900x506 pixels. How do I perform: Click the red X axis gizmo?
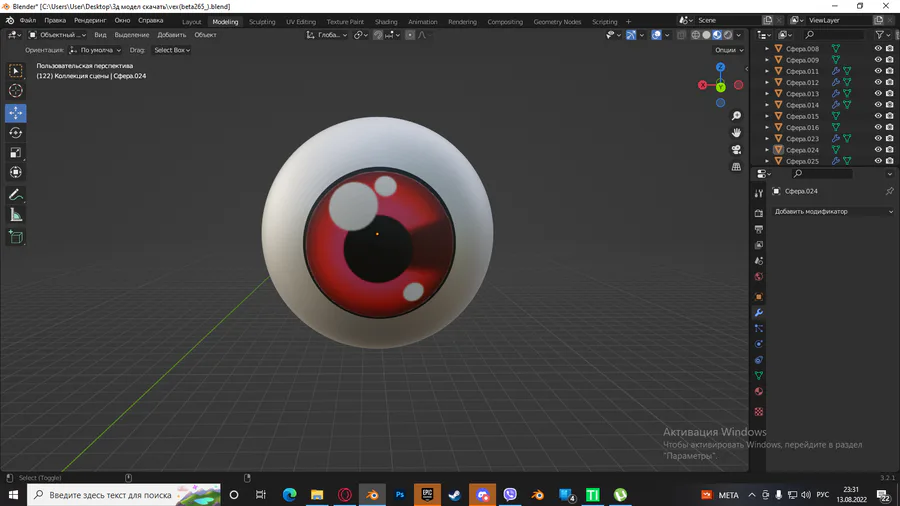coord(703,85)
